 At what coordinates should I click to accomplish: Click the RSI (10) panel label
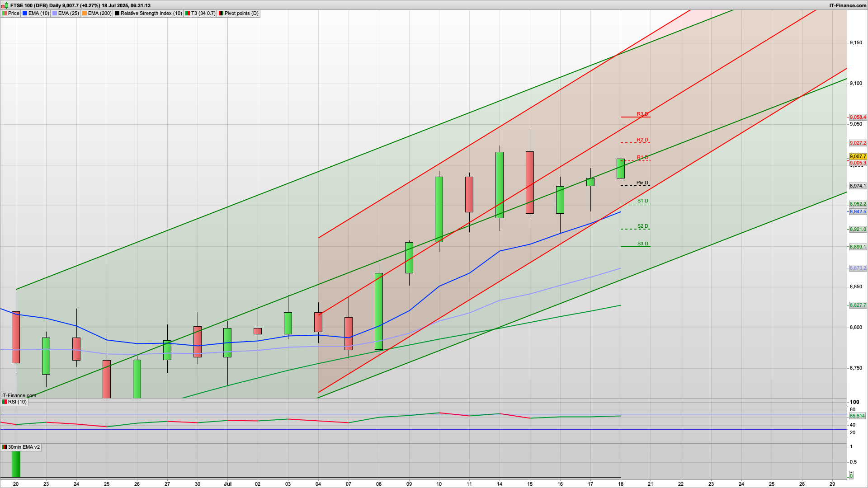[x=14, y=402]
